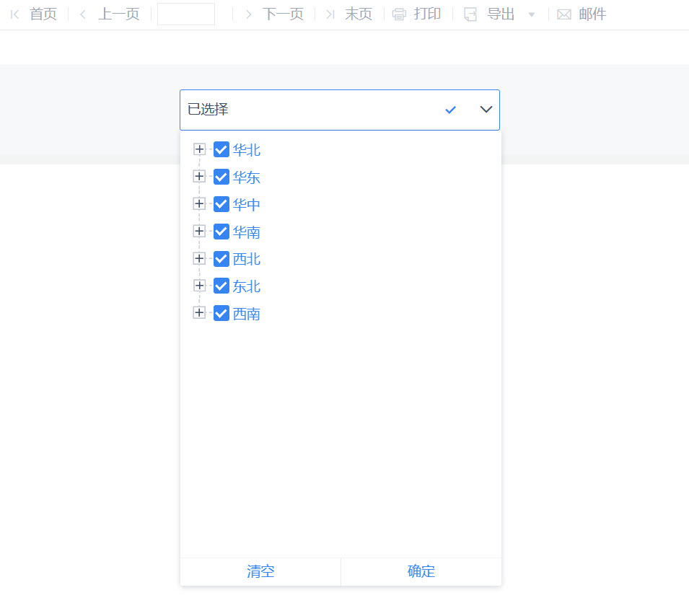Go to 上一页 previous page

(119, 14)
